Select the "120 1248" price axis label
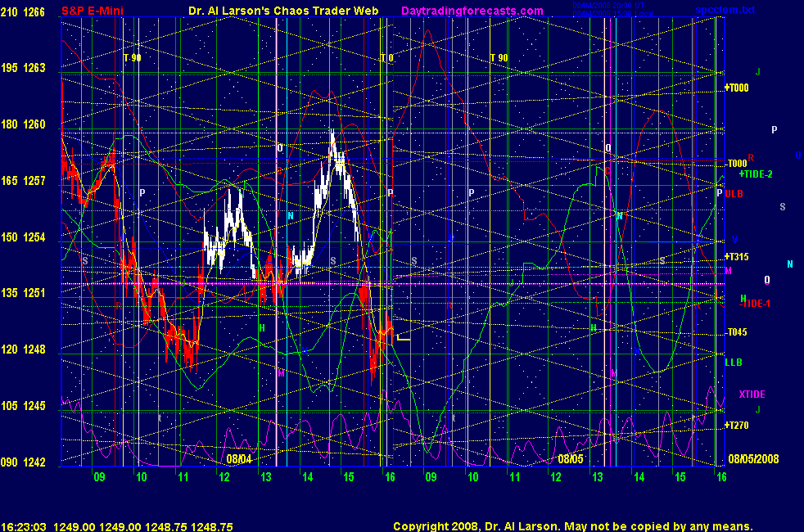 [23, 349]
